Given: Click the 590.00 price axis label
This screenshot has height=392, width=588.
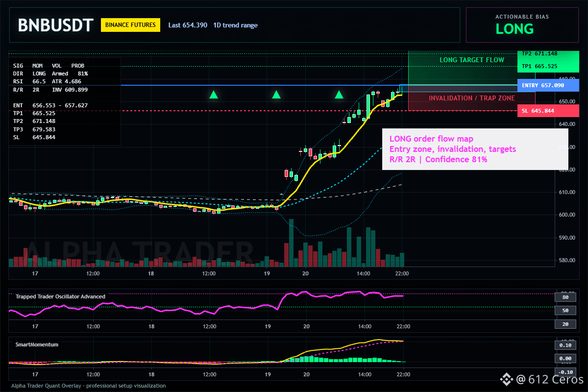Looking at the screenshot, I should click(566, 238).
